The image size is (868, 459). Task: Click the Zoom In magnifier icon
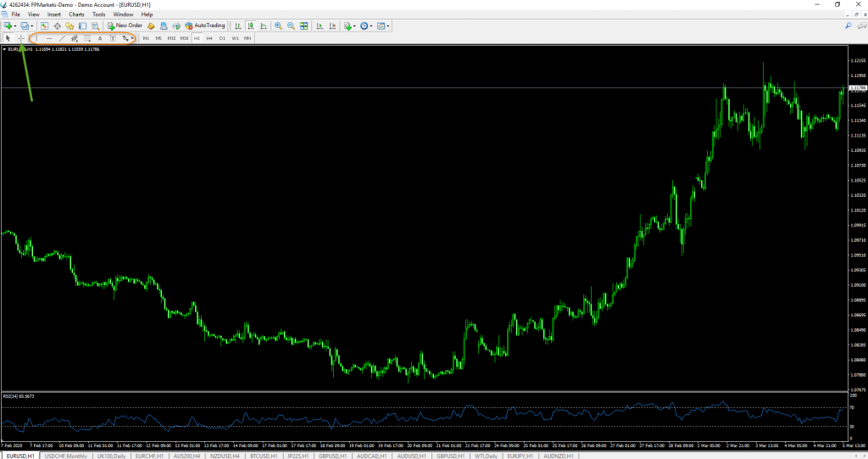tap(278, 26)
